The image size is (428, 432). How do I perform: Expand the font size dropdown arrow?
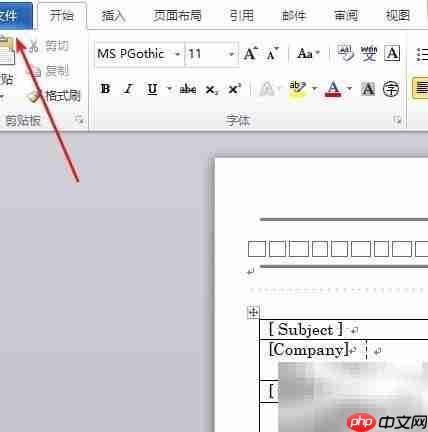pos(231,54)
